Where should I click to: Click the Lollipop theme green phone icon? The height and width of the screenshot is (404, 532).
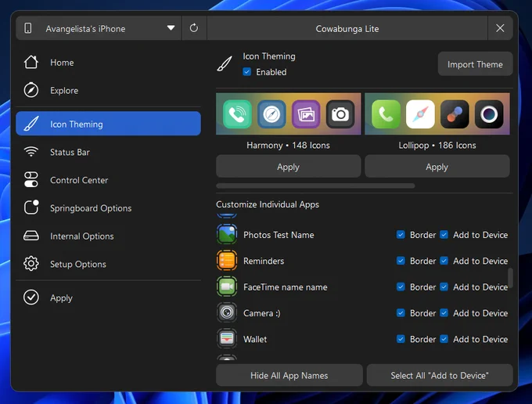pyautogui.click(x=386, y=114)
